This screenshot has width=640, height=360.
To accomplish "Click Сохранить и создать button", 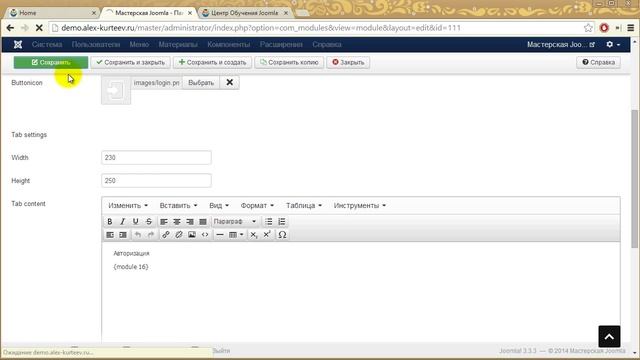I will tap(212, 62).
